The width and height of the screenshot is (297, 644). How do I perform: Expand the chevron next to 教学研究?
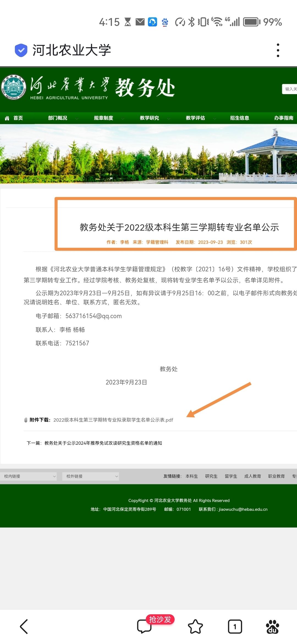pos(169,119)
